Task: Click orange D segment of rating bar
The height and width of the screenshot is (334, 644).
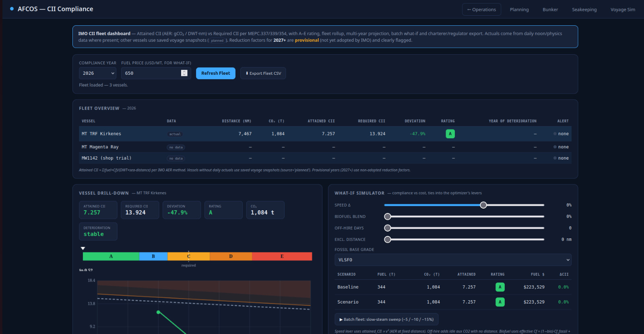Action: pos(231,256)
